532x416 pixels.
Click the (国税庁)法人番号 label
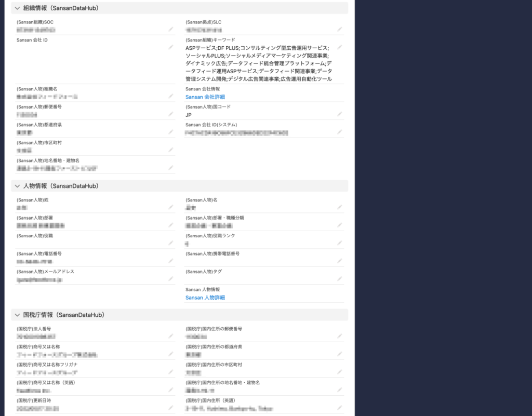[x=34, y=329]
